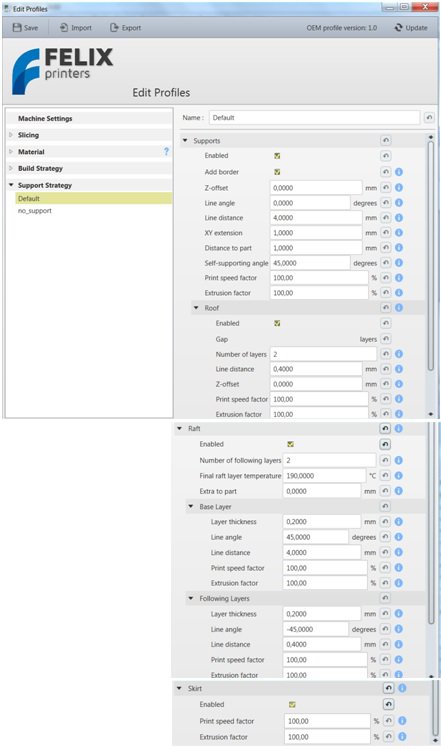
Task: Reset the Supports Line angle value with its undo icon
Action: pos(386,203)
